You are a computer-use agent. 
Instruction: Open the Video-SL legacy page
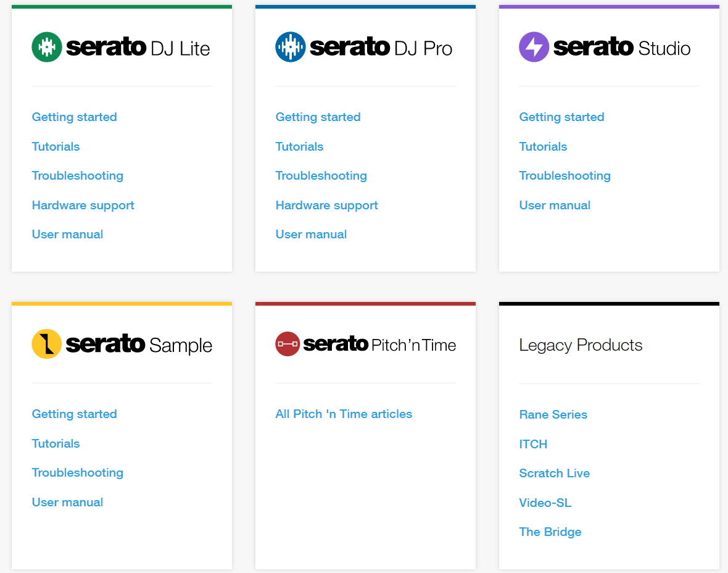pos(545,503)
